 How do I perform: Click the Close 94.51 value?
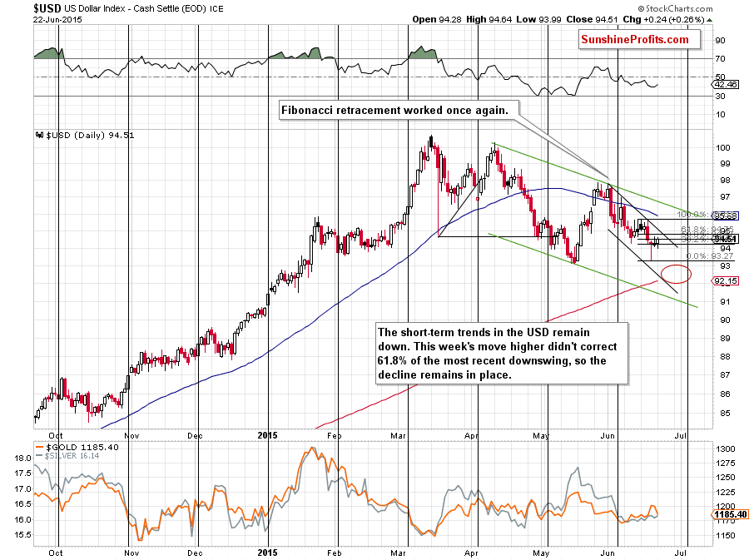592,20
